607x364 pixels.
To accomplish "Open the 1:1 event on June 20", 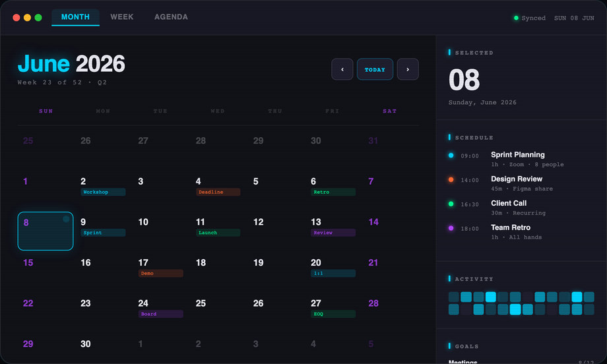I will (333, 273).
